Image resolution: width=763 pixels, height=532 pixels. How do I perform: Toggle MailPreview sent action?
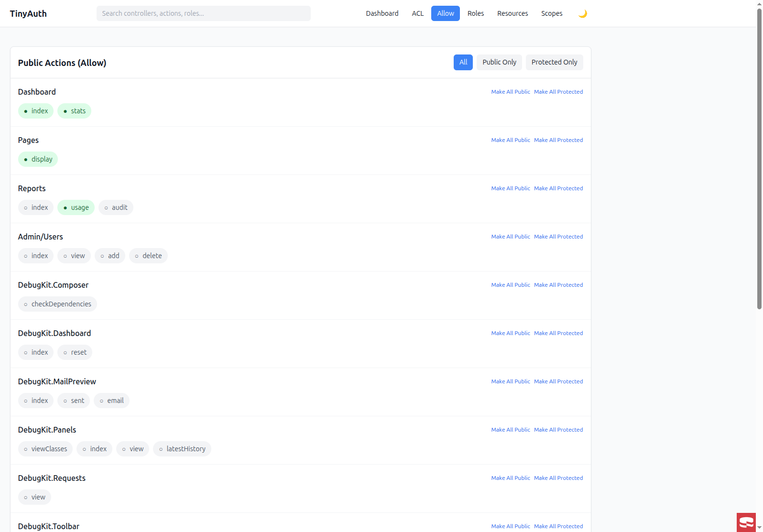[74, 401]
